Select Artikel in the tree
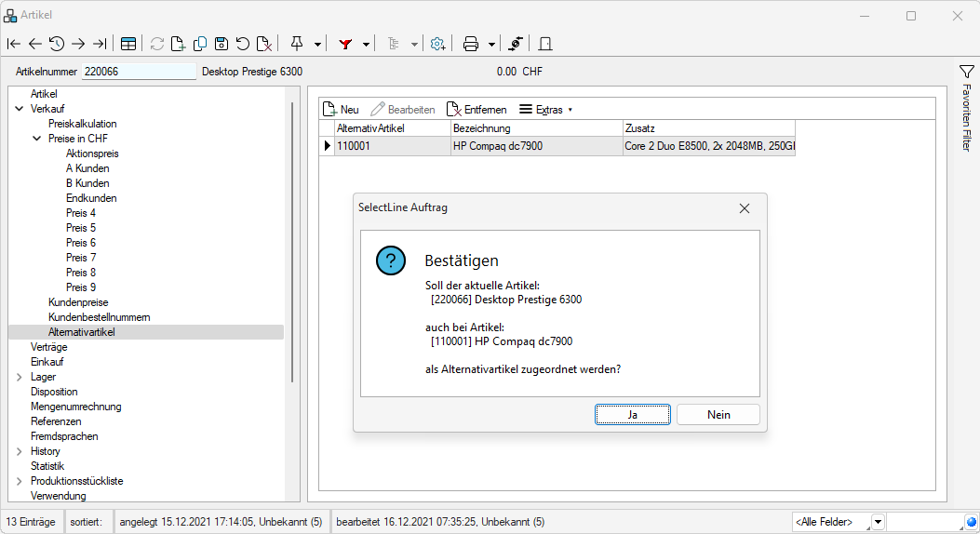Viewport: 980px width, 534px height. point(44,94)
